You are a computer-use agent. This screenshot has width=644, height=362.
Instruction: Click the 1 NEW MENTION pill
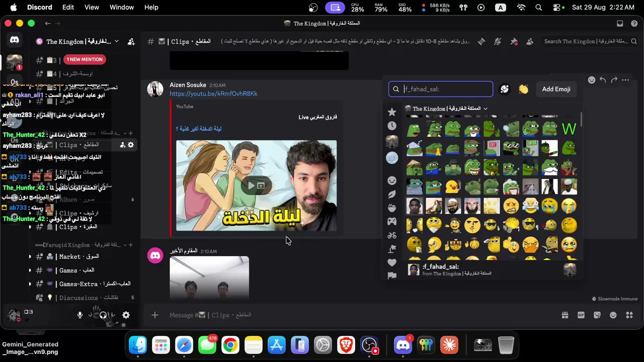tap(85, 59)
